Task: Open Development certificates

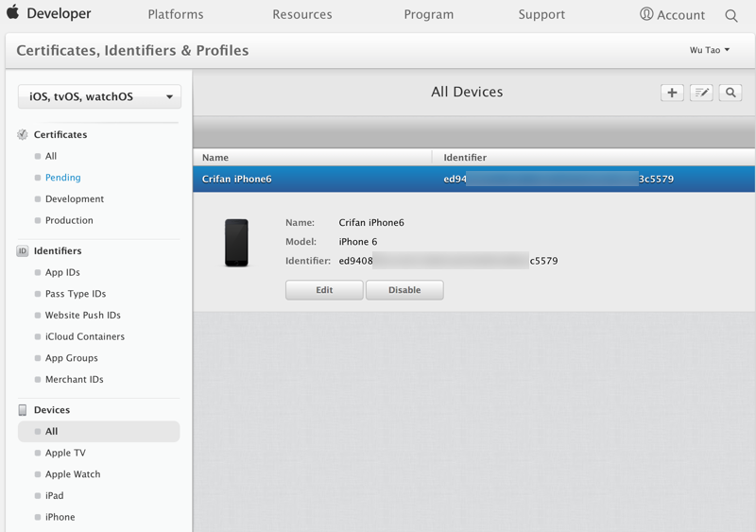Action: [75, 198]
